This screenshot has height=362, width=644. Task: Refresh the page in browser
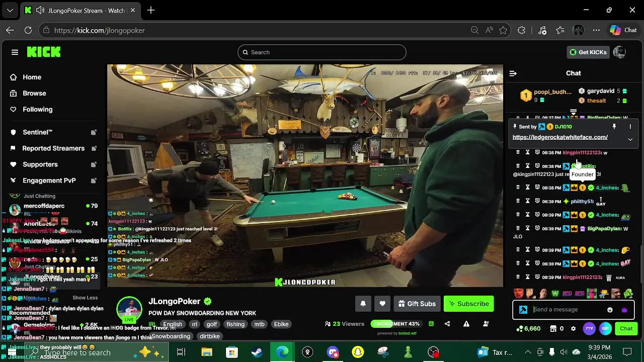coord(28,30)
